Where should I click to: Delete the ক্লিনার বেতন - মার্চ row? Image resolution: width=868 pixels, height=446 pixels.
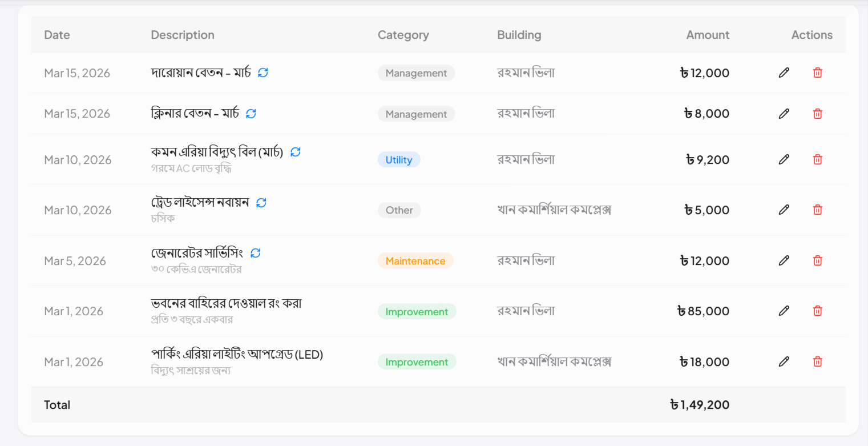pos(817,114)
